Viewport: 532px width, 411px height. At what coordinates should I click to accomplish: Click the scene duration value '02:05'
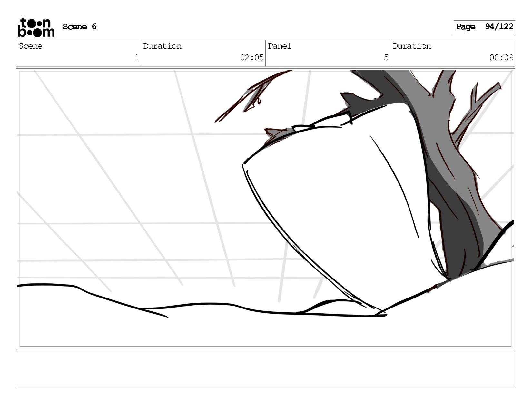[252, 58]
